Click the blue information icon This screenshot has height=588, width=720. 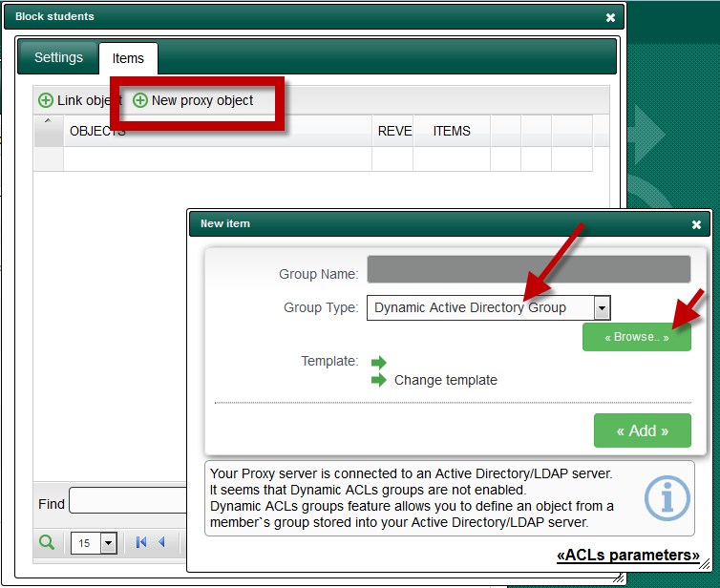click(x=667, y=498)
